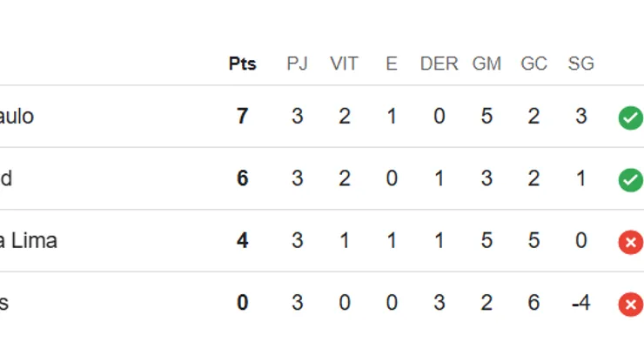Click the DER column header
This screenshot has height=362, width=644.
click(439, 64)
